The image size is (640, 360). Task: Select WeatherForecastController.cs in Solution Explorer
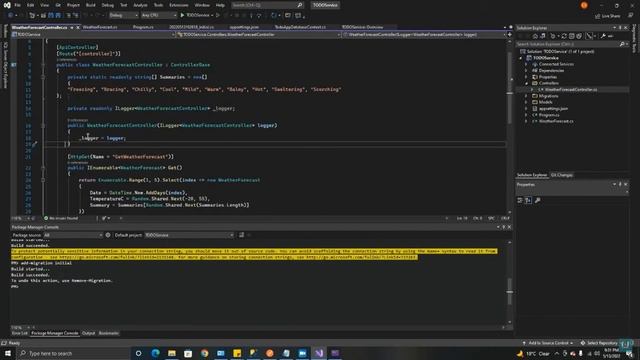pyautogui.click(x=571, y=89)
